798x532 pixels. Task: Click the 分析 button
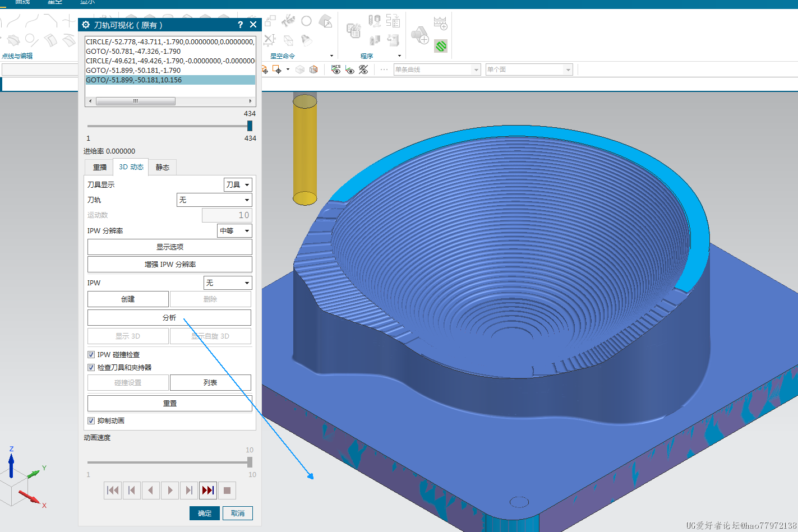[169, 317]
